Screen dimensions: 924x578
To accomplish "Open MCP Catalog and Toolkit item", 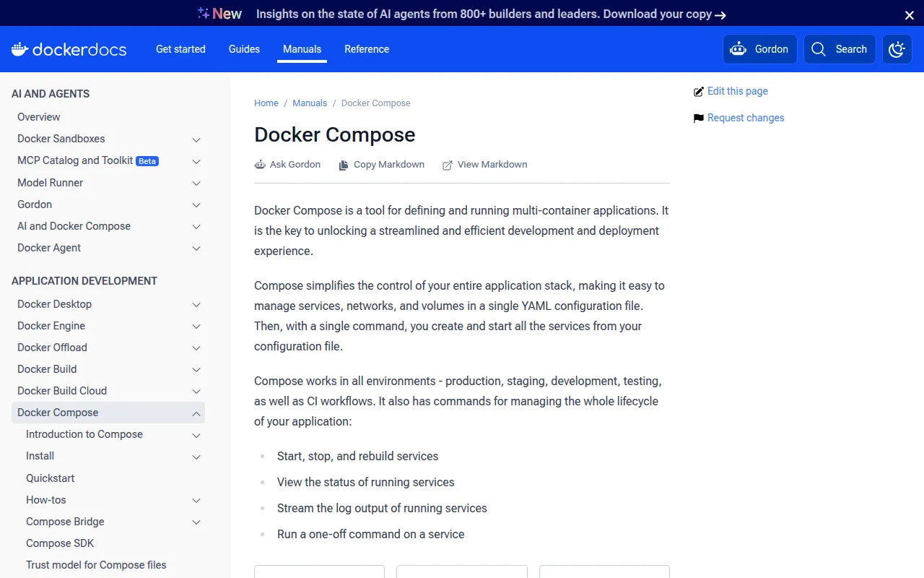I will (75, 160).
